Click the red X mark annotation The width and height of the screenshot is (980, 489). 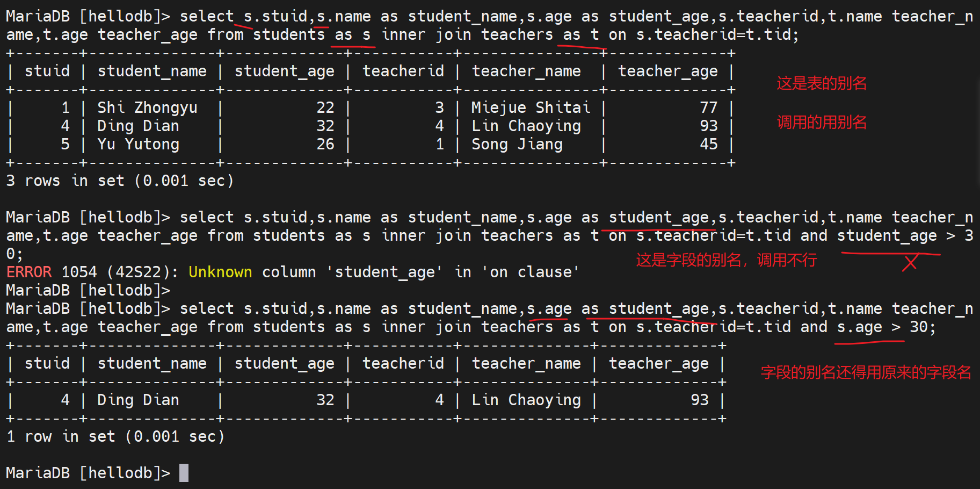click(x=910, y=263)
